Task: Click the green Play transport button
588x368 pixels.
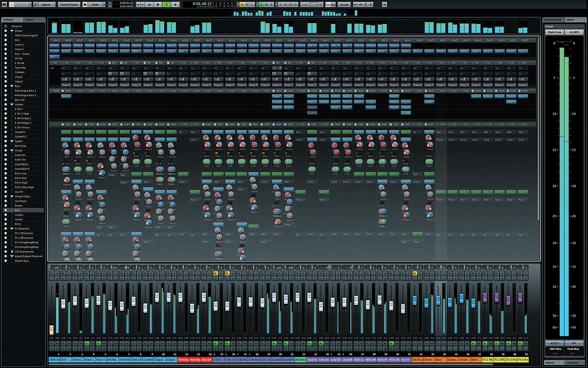Action: click(x=166, y=5)
